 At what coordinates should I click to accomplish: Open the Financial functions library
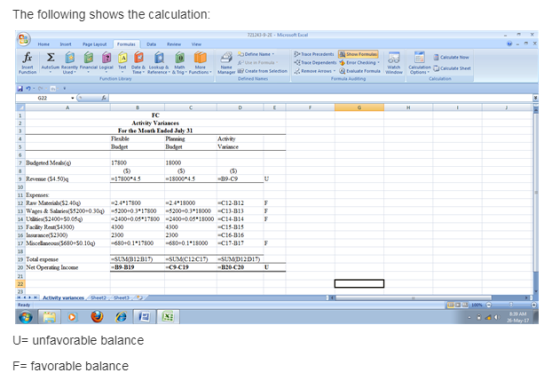(x=88, y=62)
